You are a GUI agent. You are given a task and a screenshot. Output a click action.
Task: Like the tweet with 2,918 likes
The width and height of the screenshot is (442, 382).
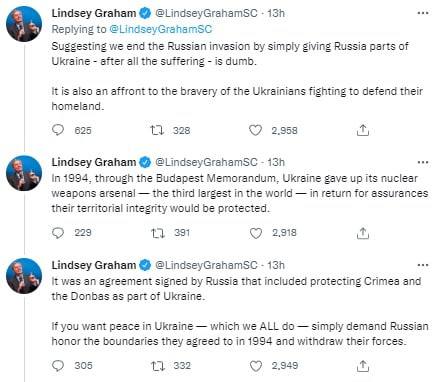(x=256, y=233)
